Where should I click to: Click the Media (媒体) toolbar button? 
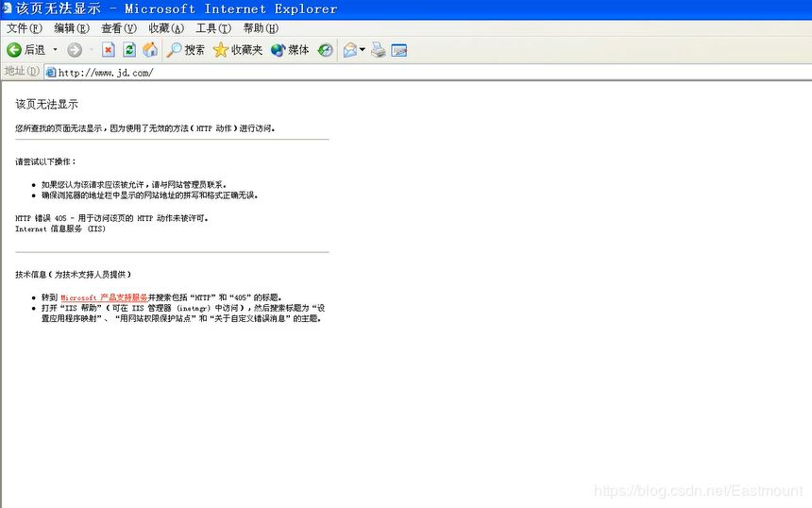290,50
